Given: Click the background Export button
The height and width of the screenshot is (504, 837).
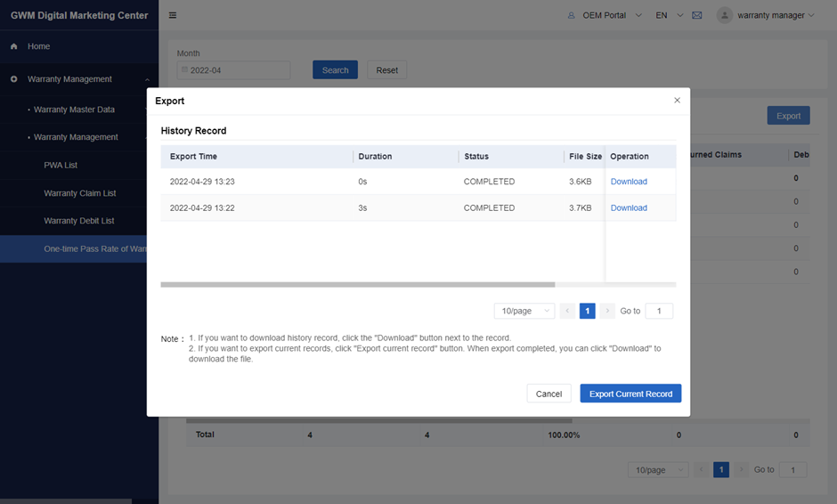Looking at the screenshot, I should coord(788,116).
